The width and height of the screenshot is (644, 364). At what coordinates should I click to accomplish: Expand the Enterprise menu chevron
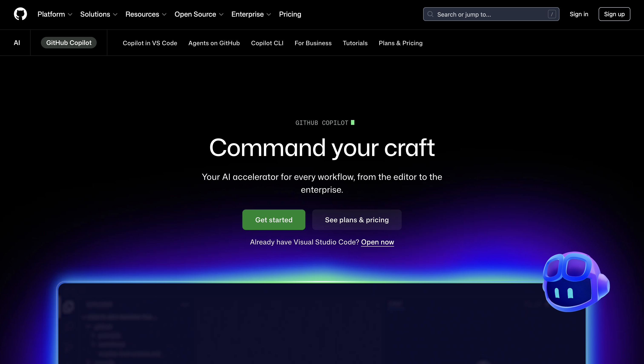tap(269, 14)
